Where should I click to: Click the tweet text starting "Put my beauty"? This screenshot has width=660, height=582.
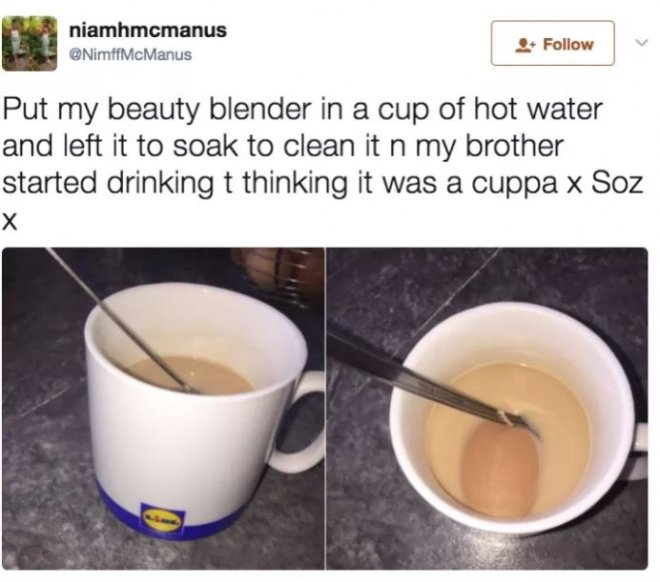[x=323, y=164]
